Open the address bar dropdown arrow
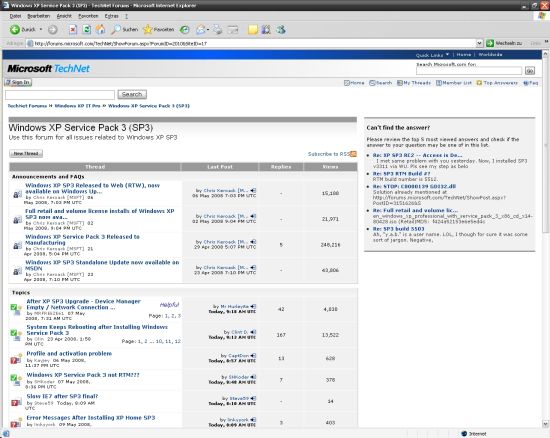The width and height of the screenshot is (550, 438). 479,43
